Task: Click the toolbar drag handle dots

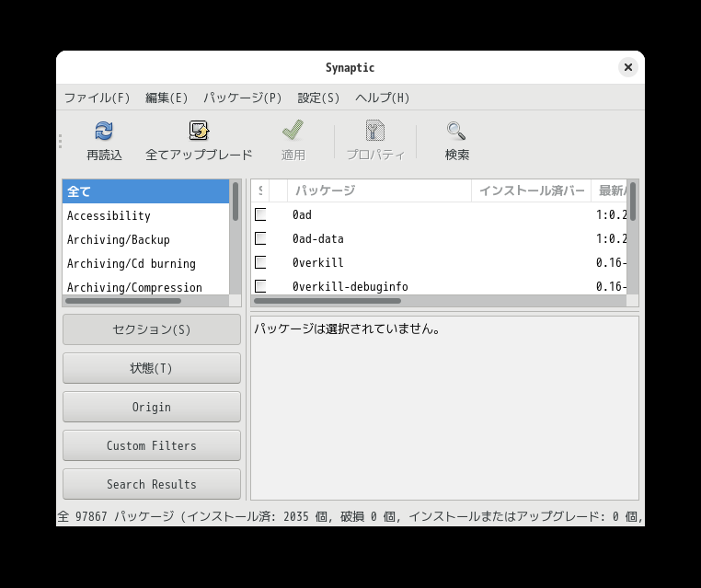Action: click(x=61, y=141)
